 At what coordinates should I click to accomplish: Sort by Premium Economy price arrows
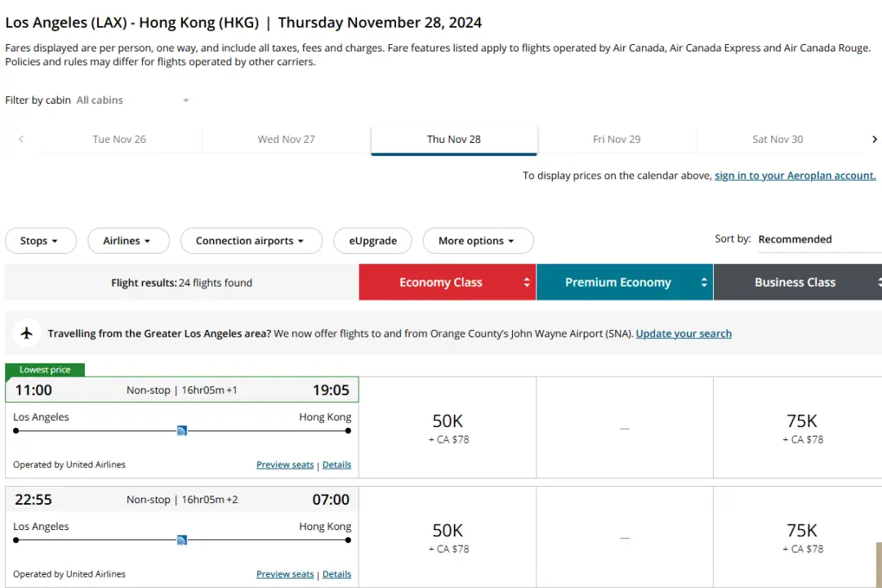(x=704, y=283)
